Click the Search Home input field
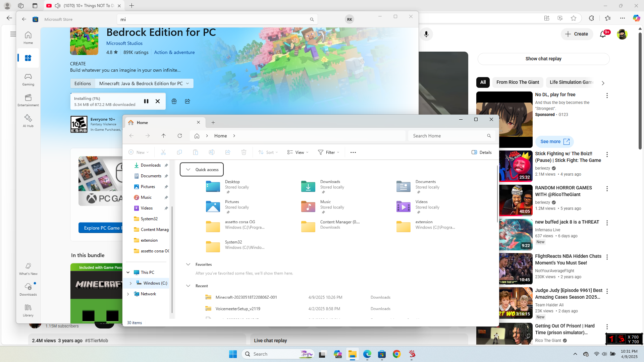Screen dimensions: 644x362 click(448, 136)
